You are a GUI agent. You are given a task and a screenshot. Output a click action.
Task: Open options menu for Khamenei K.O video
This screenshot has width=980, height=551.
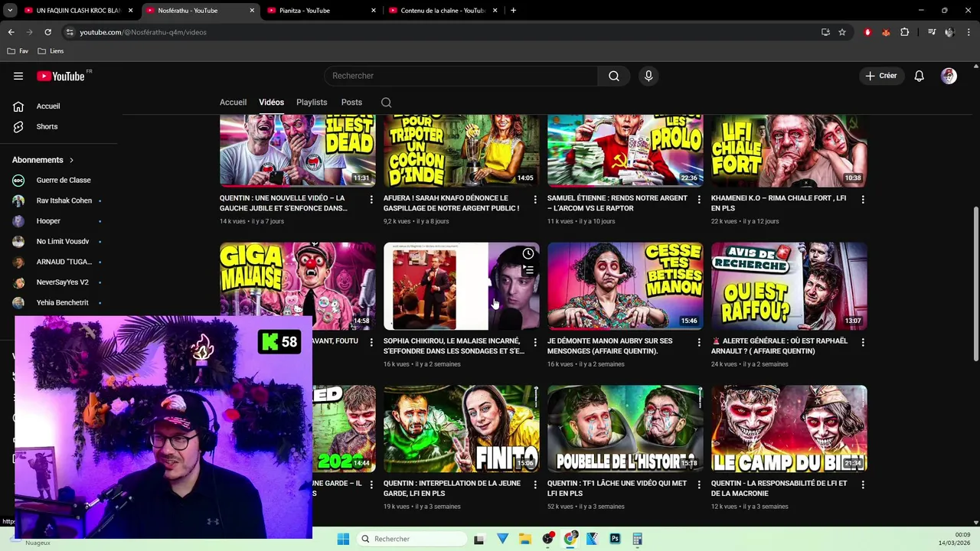(x=863, y=199)
